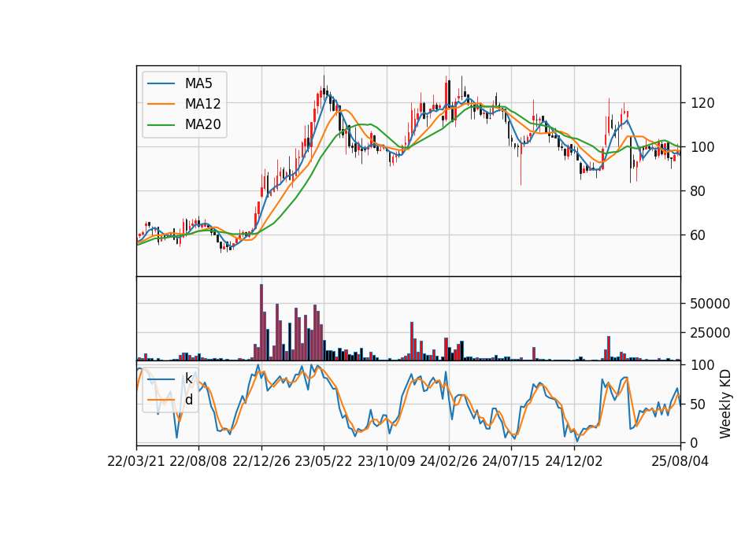Click the MA12 legend label
The image size is (756, 543).
[202, 104]
